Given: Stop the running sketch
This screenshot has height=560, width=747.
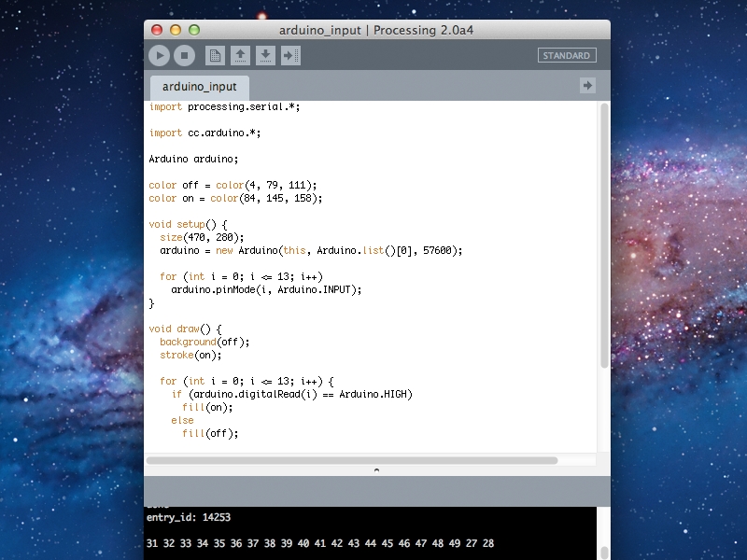Looking at the screenshot, I should (184, 56).
